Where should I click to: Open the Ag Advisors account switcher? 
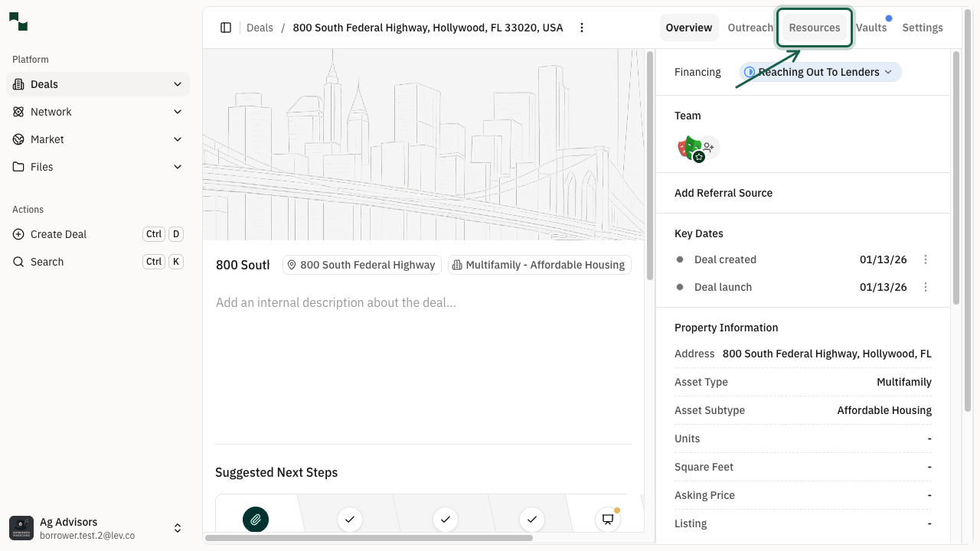(x=178, y=528)
